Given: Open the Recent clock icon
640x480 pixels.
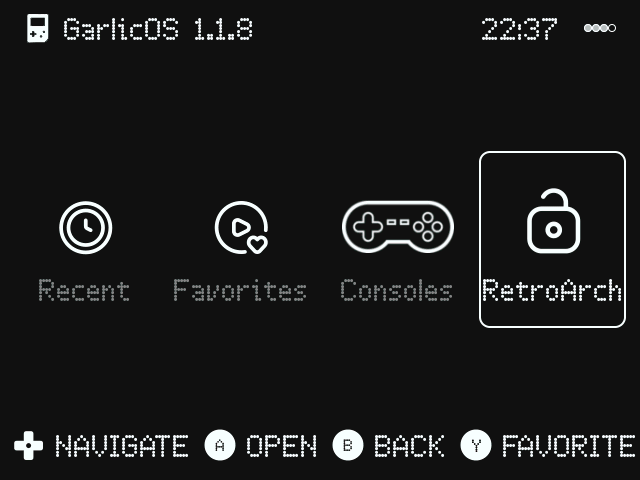Looking at the screenshot, I should click(86, 227).
